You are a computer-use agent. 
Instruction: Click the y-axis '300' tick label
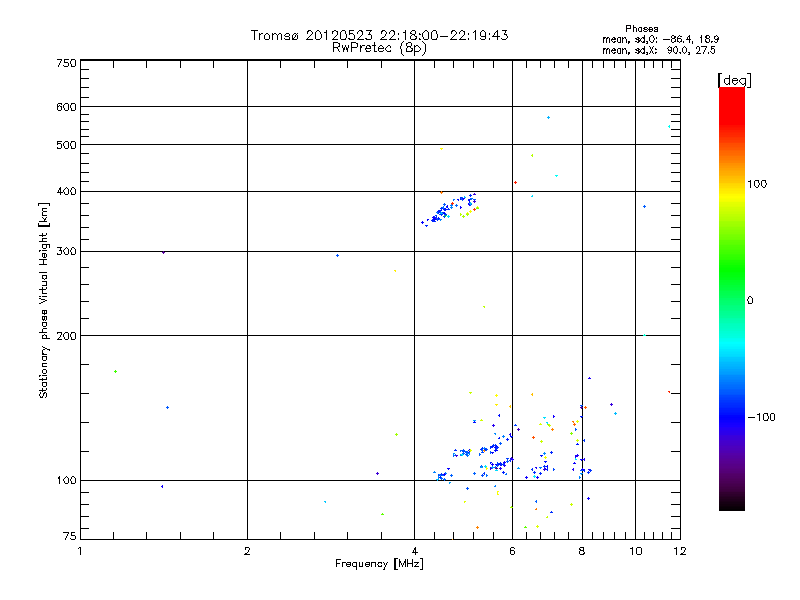pyautogui.click(x=66, y=252)
